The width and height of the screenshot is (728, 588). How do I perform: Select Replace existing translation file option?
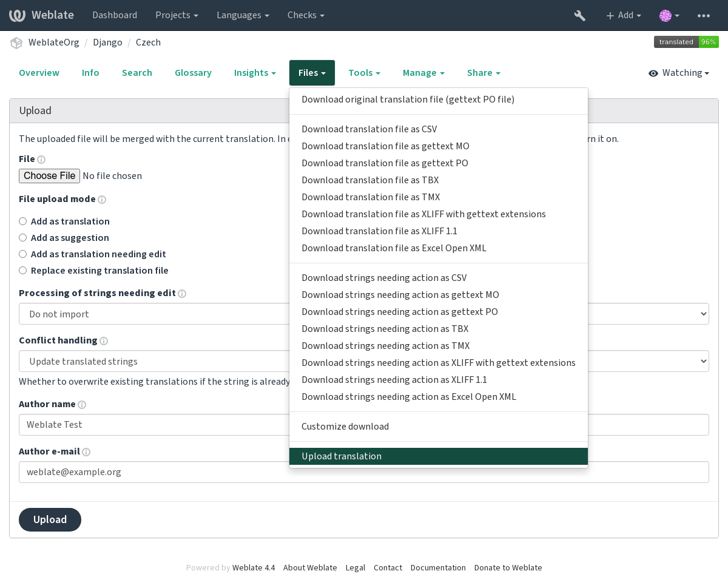point(23,271)
